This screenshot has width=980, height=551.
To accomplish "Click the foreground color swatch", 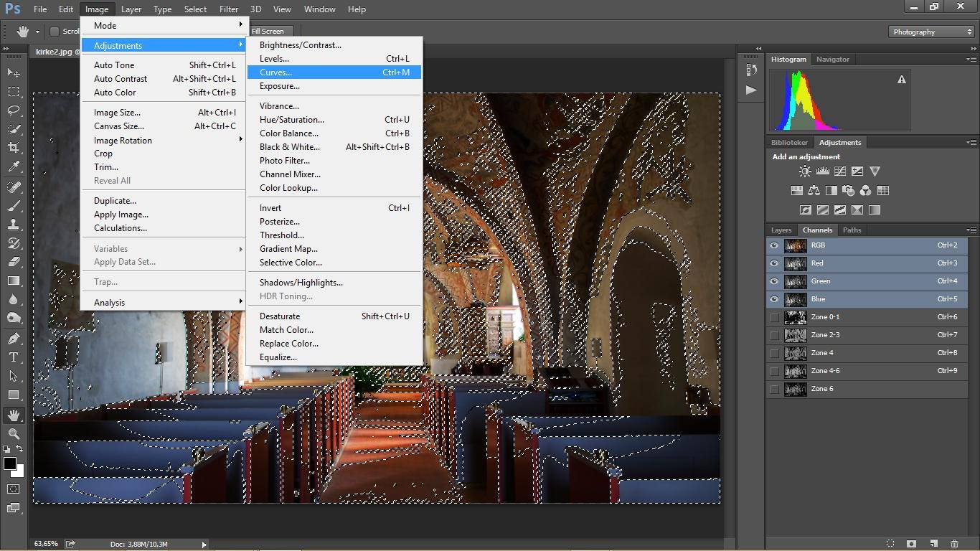I will tap(10, 464).
